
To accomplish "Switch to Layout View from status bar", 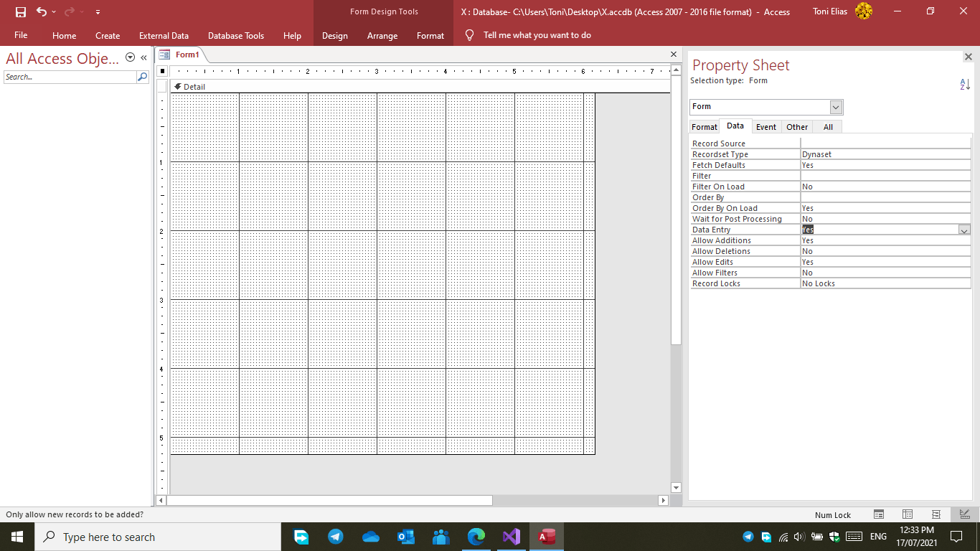I will [x=936, y=514].
